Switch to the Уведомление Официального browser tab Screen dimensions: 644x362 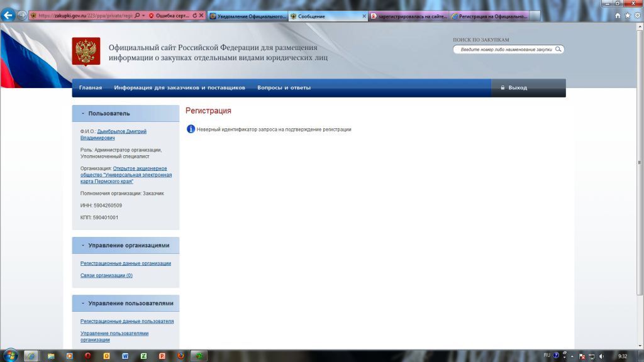pyautogui.click(x=248, y=16)
